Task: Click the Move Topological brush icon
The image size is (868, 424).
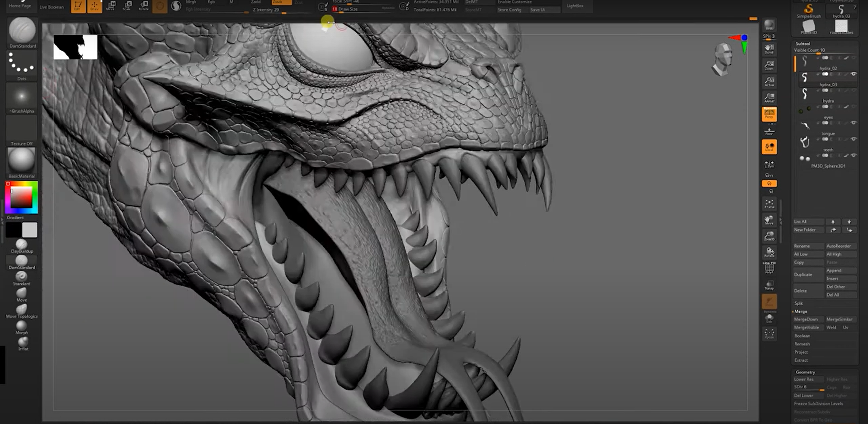Action: coord(21,310)
